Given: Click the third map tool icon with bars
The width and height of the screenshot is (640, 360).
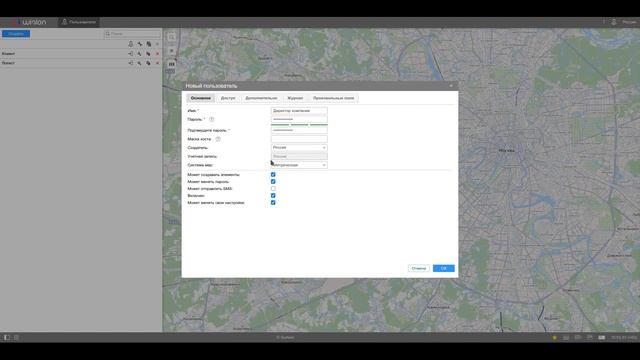Looking at the screenshot, I should tap(171, 64).
